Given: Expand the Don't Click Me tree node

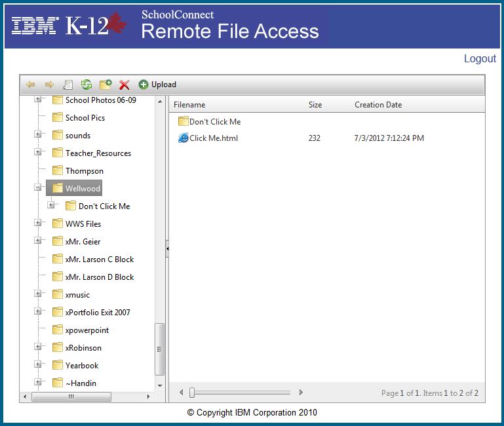Looking at the screenshot, I should tap(50, 204).
